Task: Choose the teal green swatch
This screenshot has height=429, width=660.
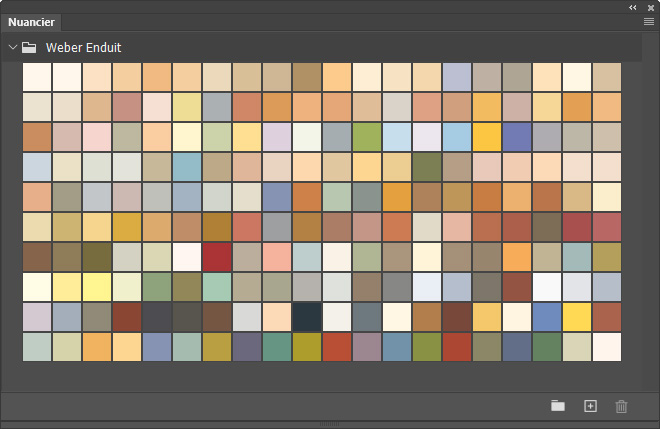Action: pos(277,347)
